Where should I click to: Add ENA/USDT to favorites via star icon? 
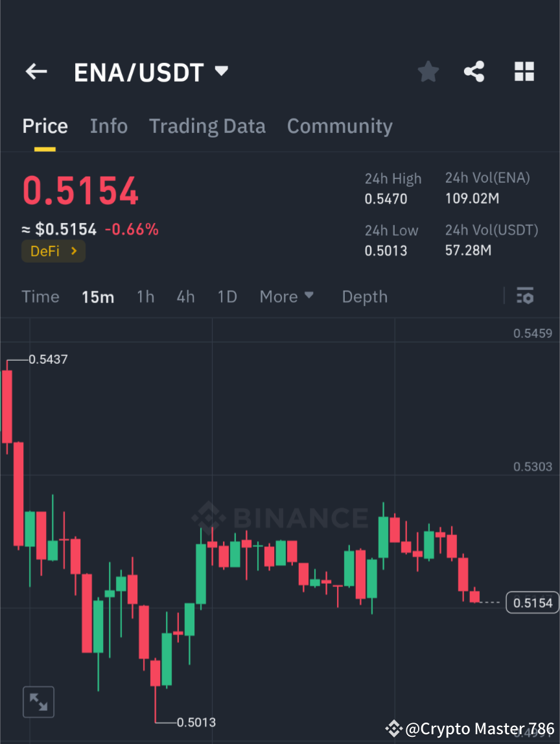click(428, 71)
